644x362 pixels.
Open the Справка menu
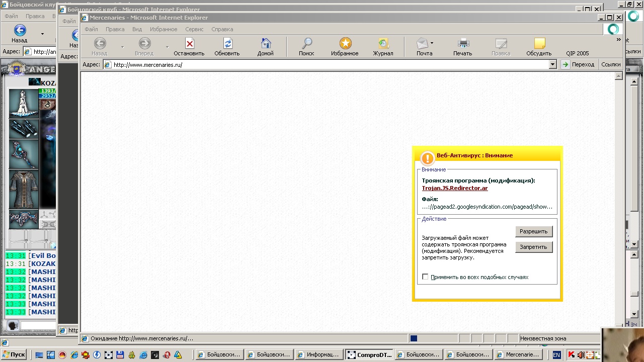click(222, 29)
